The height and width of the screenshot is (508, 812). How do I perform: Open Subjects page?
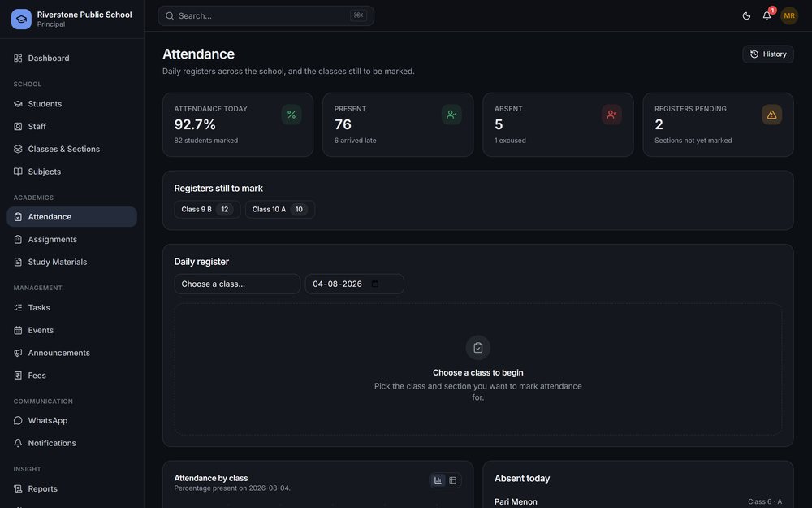click(71, 172)
